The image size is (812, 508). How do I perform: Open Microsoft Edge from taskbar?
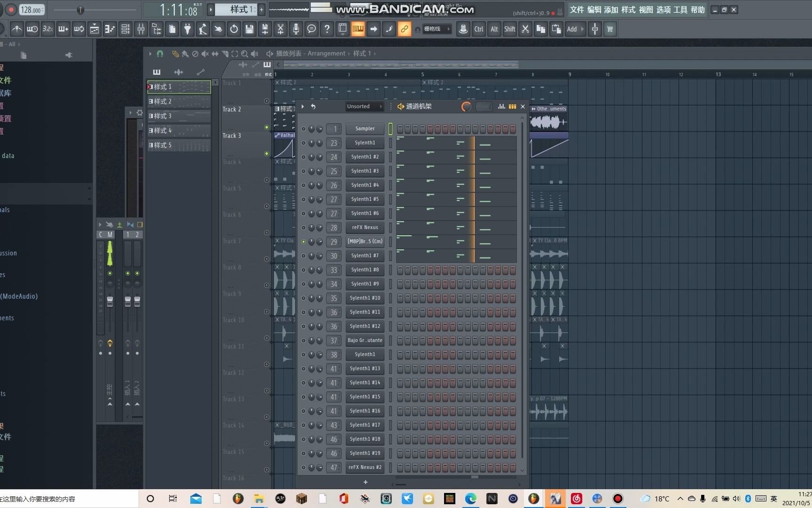click(470, 499)
